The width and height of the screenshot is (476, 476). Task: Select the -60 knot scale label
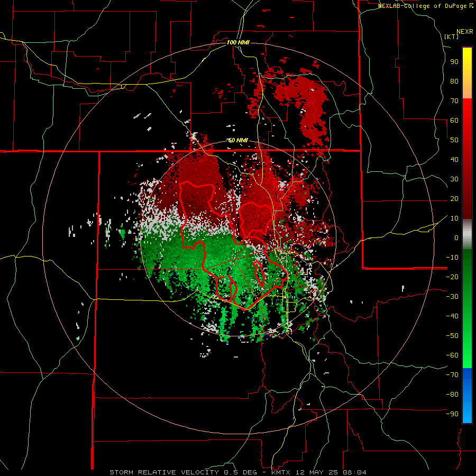(x=452, y=355)
